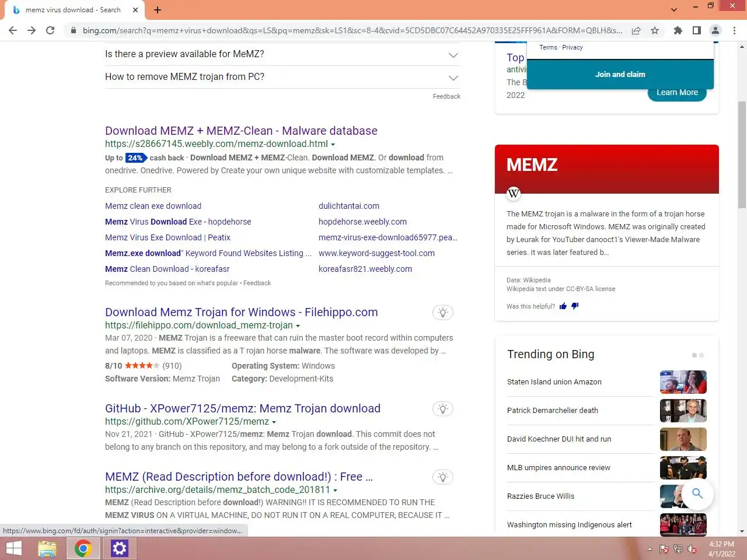Open Patrick Demarchelier death trend
Screen dimensions: 747x560
553,411
